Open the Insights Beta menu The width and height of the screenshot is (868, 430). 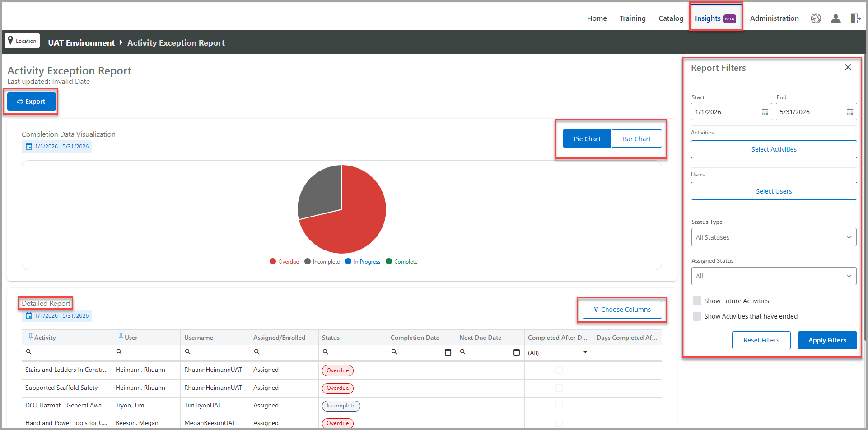[x=715, y=18]
